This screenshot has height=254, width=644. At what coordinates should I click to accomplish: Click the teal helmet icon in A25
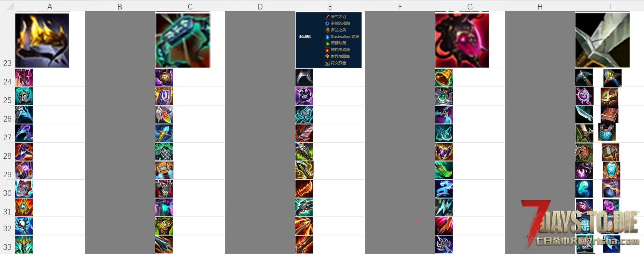(24, 96)
